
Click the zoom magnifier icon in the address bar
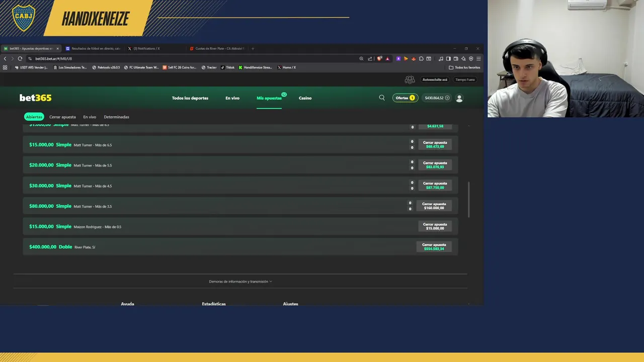pyautogui.click(x=361, y=58)
